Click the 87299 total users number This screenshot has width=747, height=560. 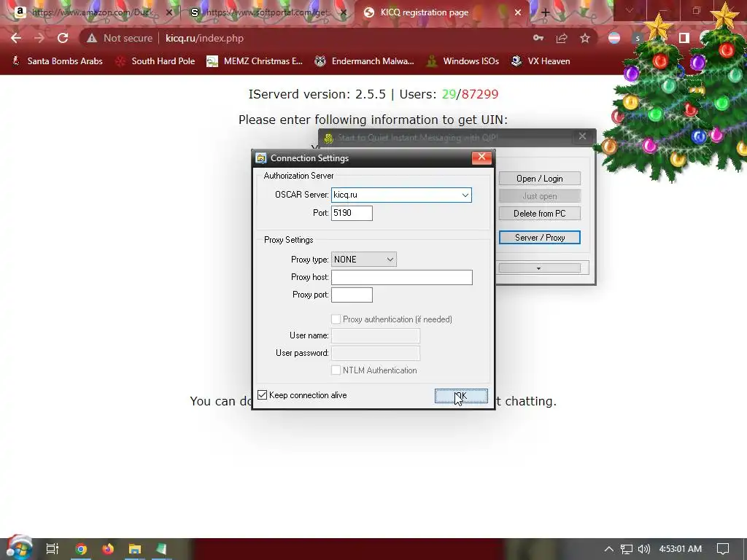click(x=480, y=94)
